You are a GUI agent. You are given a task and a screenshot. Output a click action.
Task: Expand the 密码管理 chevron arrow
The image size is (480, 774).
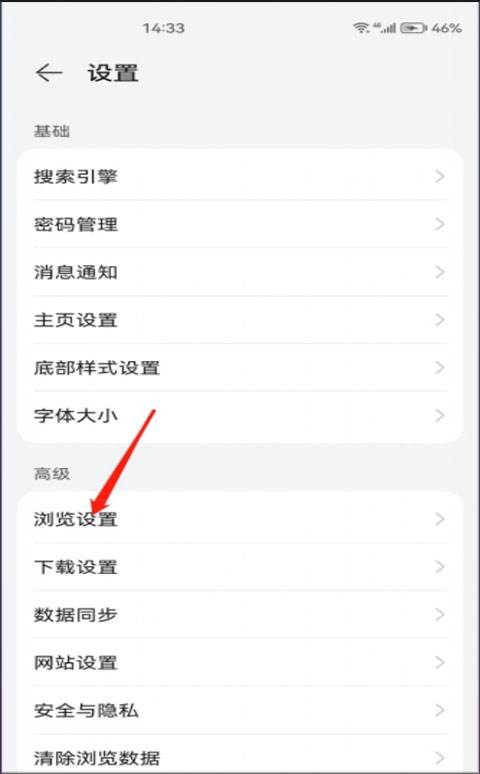pos(440,224)
